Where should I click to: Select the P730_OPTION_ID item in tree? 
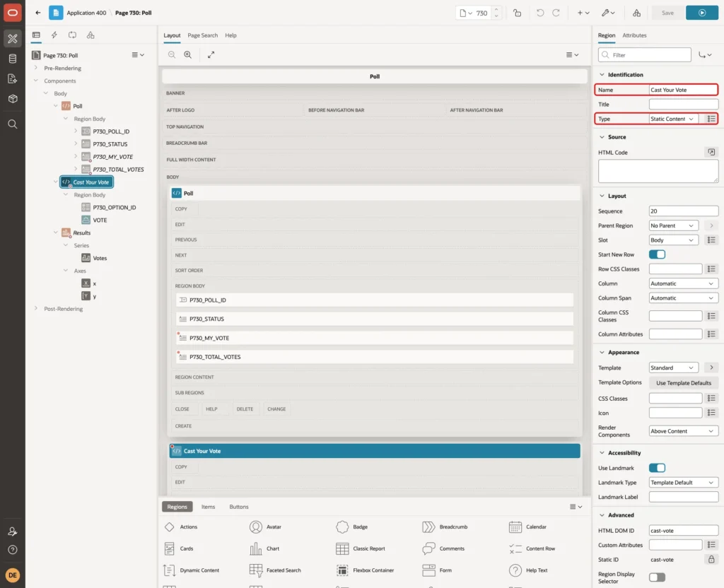[114, 208]
